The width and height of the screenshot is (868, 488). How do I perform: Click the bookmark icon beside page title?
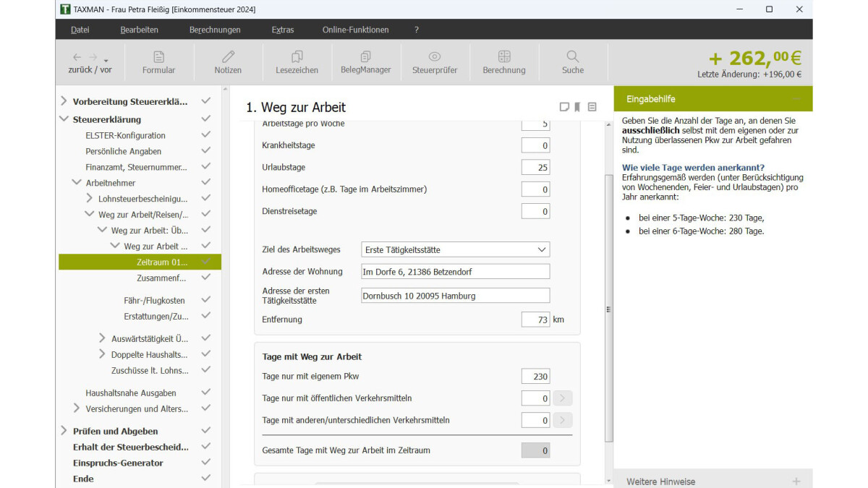tap(577, 107)
